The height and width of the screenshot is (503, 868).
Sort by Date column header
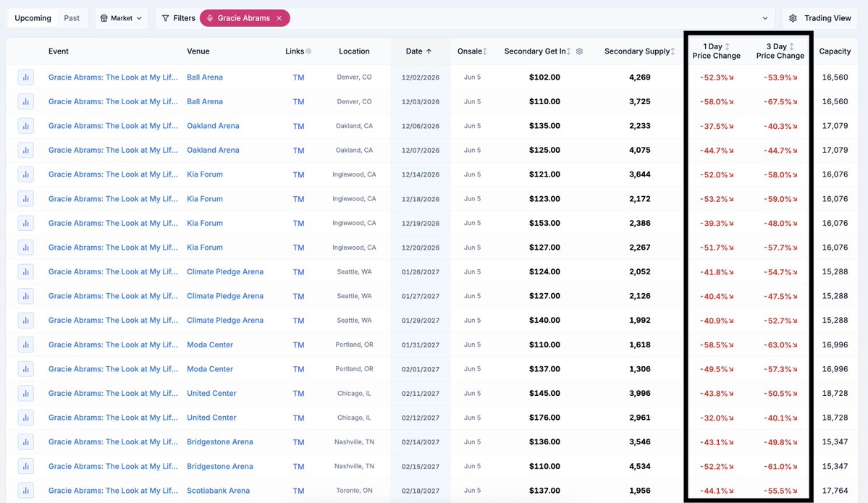pos(418,51)
